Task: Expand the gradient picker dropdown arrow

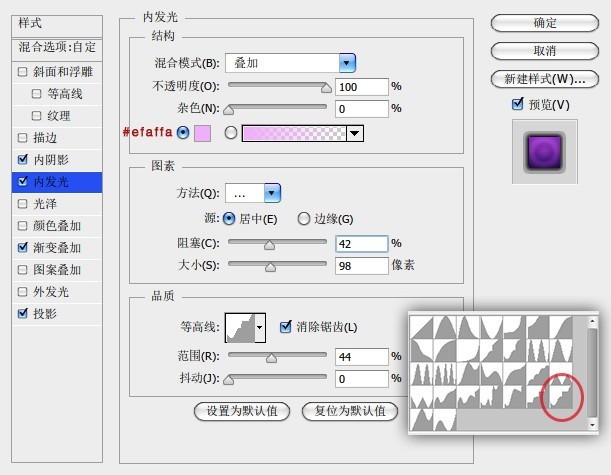Action: [x=355, y=133]
